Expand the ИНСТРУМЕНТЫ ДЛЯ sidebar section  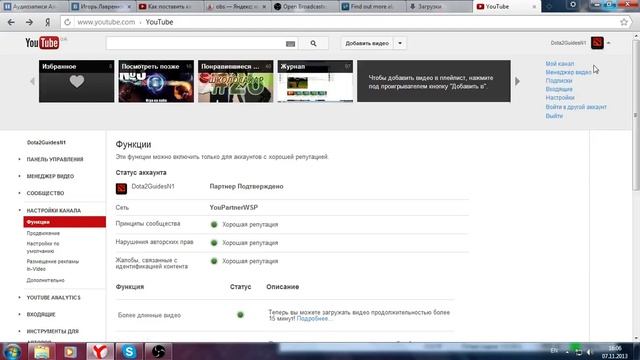52,331
